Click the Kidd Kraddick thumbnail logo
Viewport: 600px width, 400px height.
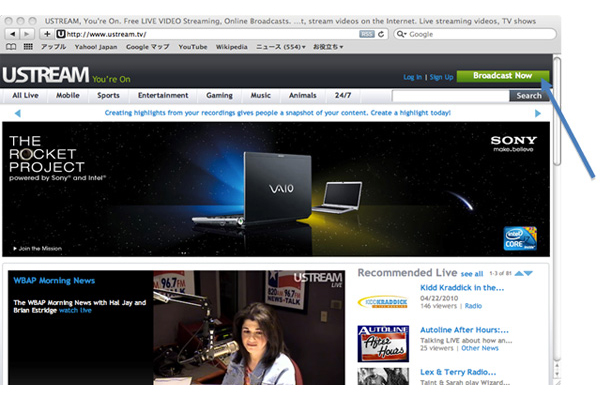pyautogui.click(x=383, y=302)
